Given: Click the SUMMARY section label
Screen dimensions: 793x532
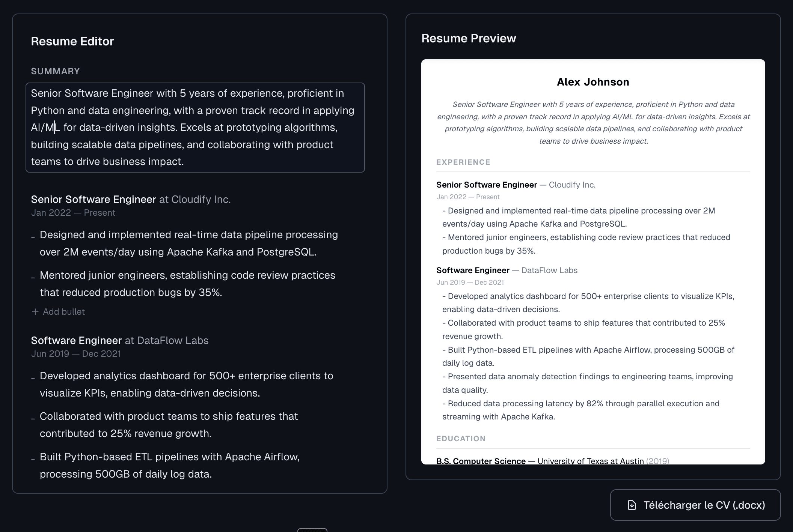Looking at the screenshot, I should tap(55, 71).
